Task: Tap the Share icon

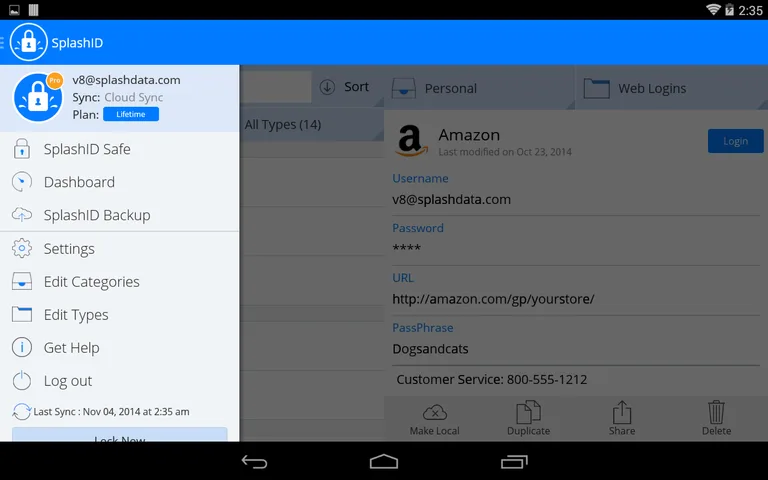Action: pyautogui.click(x=622, y=412)
